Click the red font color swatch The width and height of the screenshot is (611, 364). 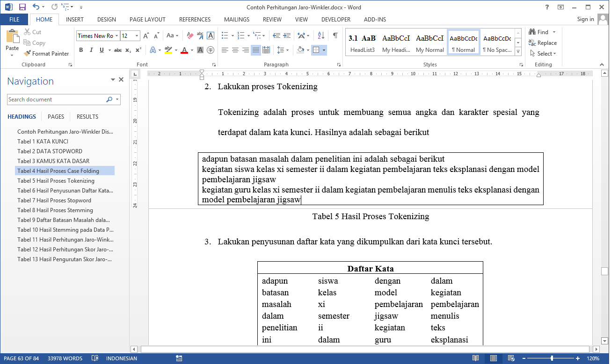pos(184,50)
